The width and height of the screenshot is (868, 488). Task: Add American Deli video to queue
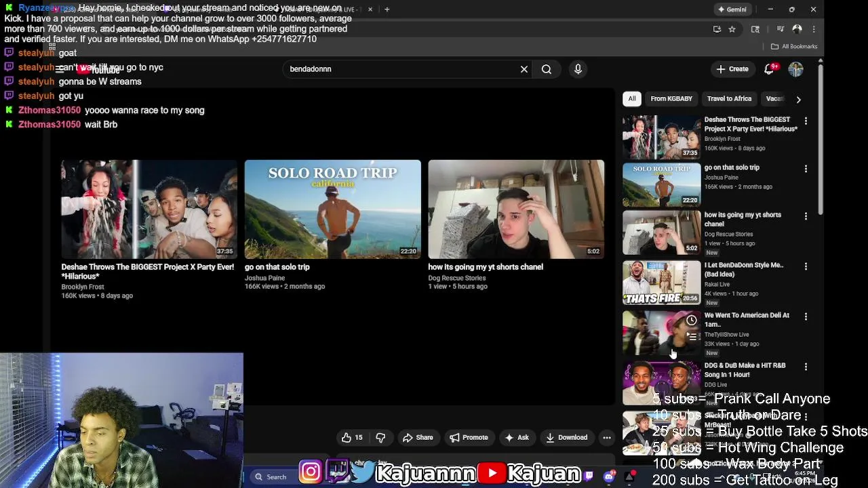tap(691, 336)
